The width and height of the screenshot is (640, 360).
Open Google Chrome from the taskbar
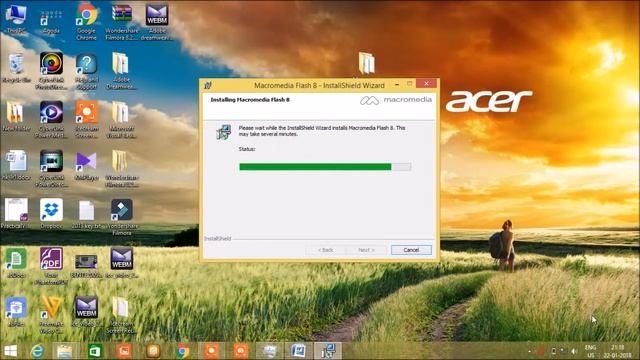coord(182,351)
